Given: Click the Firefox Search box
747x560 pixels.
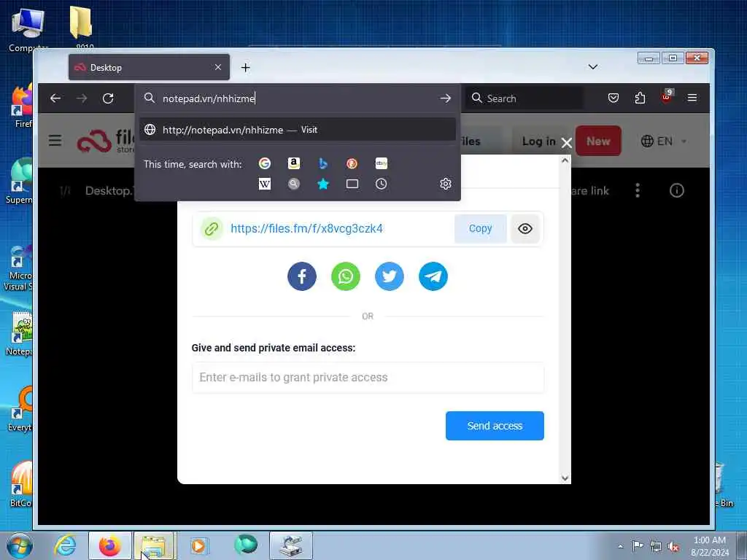Looking at the screenshot, I should point(524,98).
